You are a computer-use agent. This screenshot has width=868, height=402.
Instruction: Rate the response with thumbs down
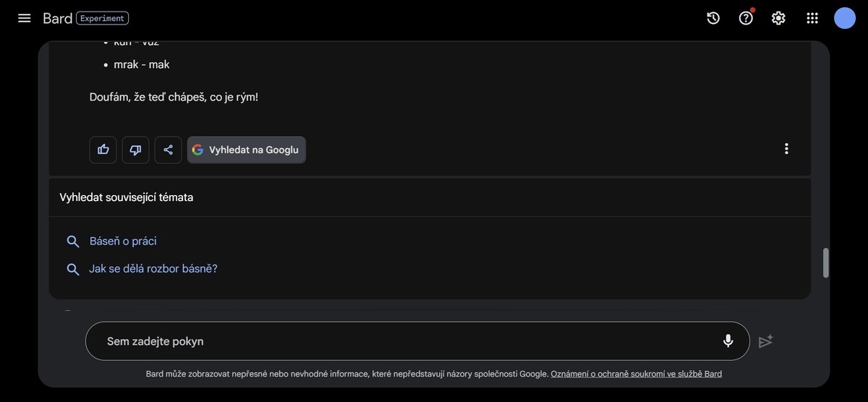tap(135, 150)
